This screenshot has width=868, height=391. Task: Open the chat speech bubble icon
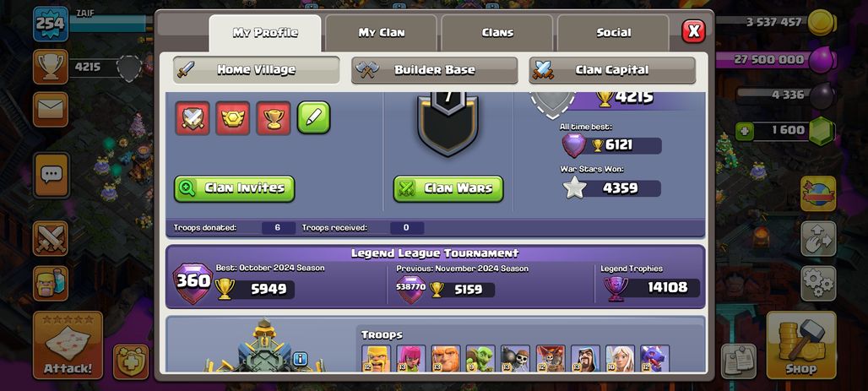coord(51,176)
